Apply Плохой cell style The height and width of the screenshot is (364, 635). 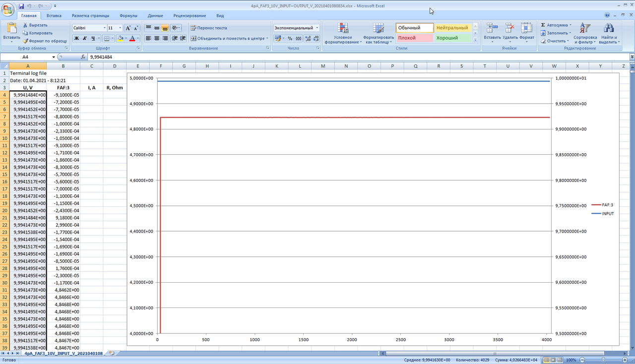415,38
